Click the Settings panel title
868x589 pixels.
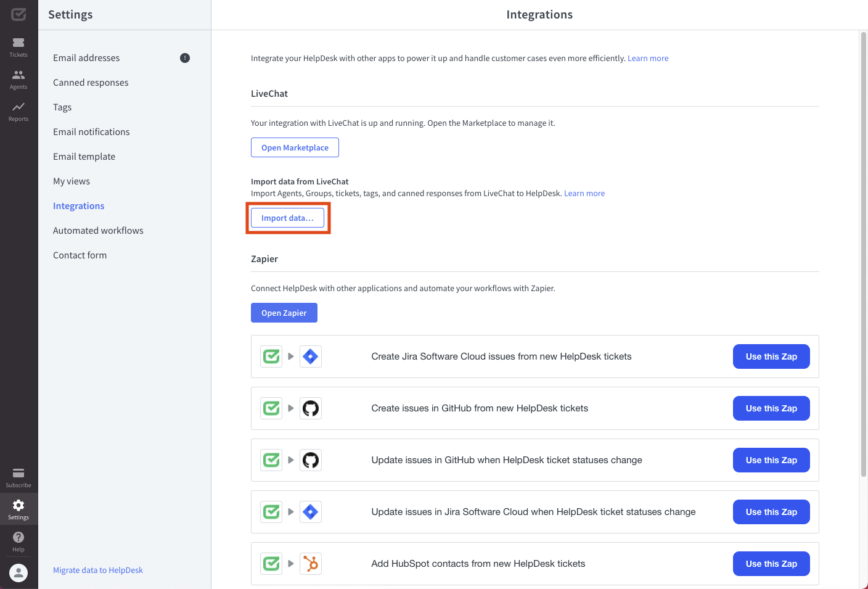[70, 15]
